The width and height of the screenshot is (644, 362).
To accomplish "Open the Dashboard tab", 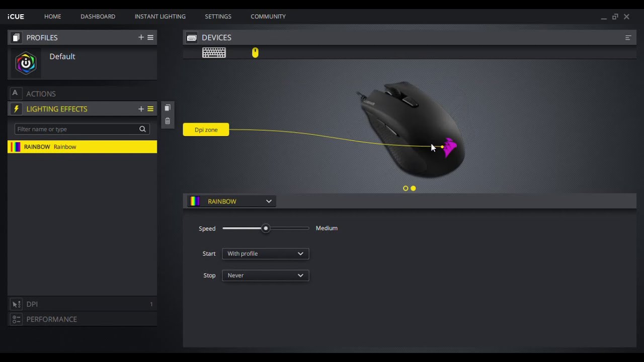I will coord(98,17).
